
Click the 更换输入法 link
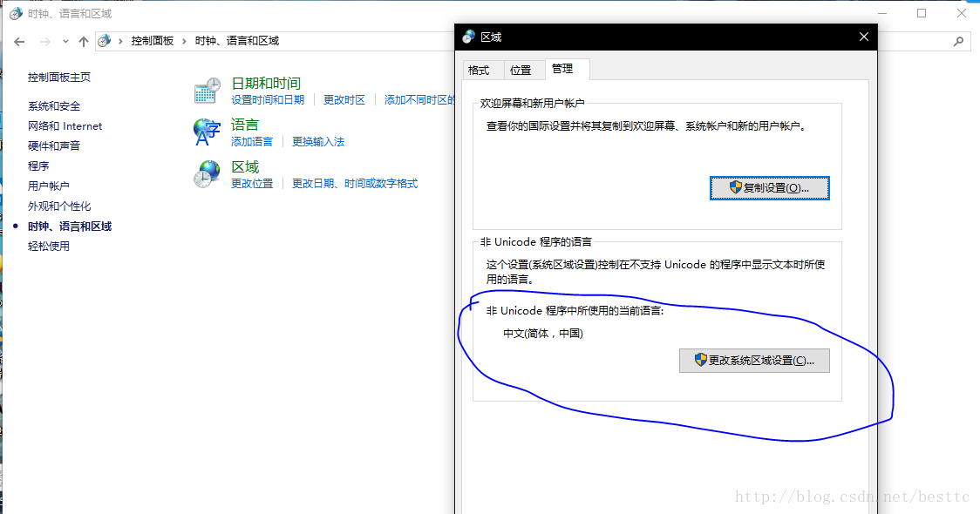click(318, 142)
